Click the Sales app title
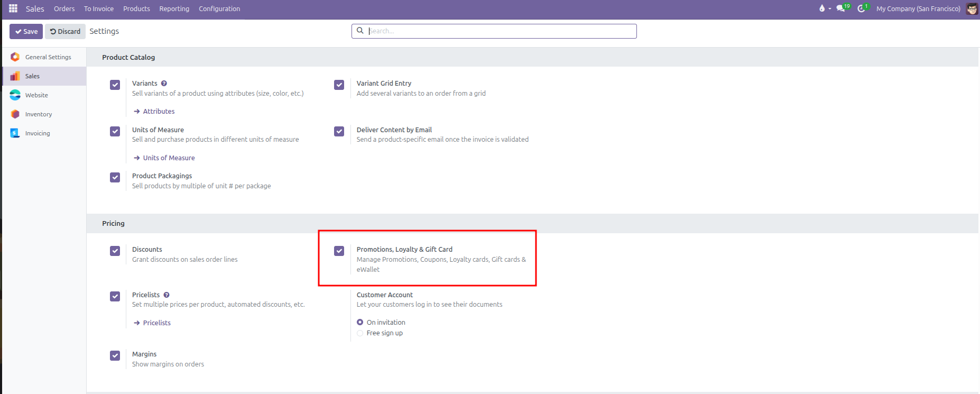 click(35, 8)
